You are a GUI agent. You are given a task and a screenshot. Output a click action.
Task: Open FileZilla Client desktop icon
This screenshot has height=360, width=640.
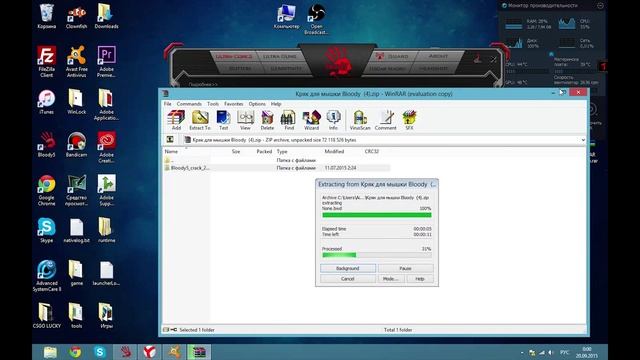pyautogui.click(x=47, y=61)
